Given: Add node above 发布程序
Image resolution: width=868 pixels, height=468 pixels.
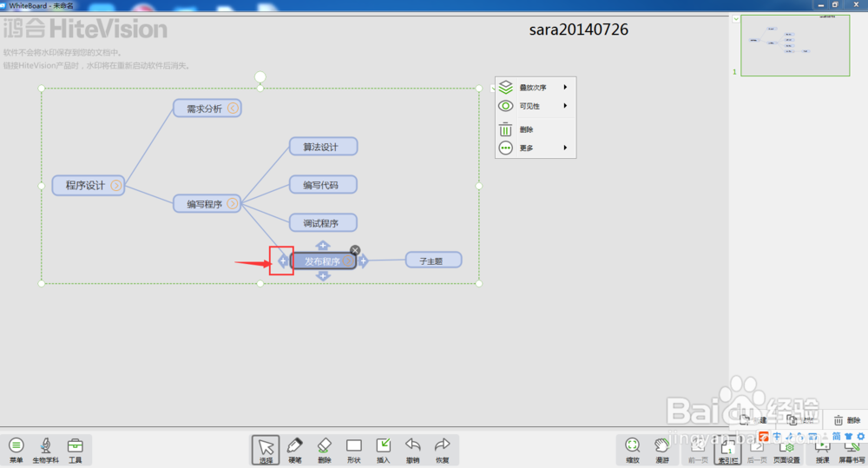Looking at the screenshot, I should pyautogui.click(x=323, y=245).
